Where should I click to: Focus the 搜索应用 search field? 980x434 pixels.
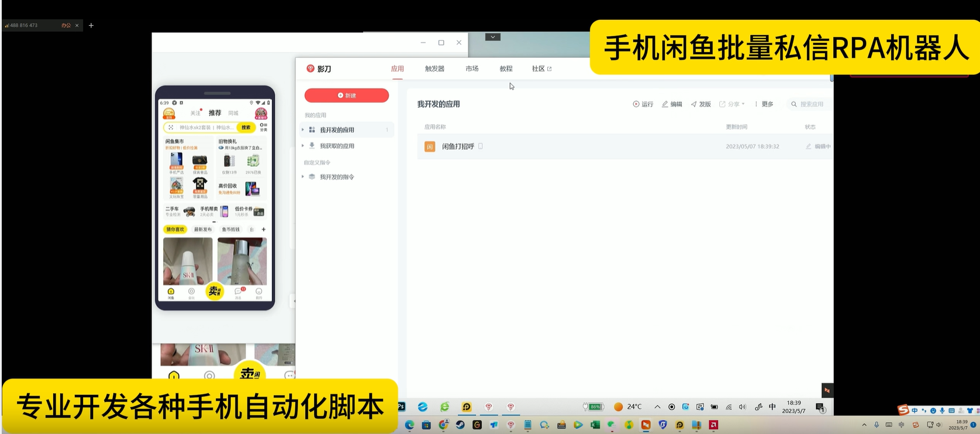point(809,104)
